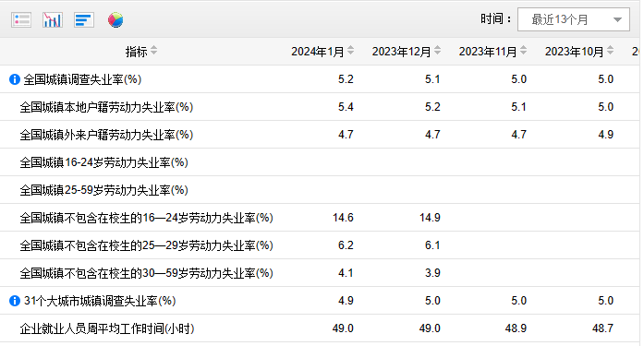View info for 31个大城市城镇调查失业率 indicator

pos(15,301)
